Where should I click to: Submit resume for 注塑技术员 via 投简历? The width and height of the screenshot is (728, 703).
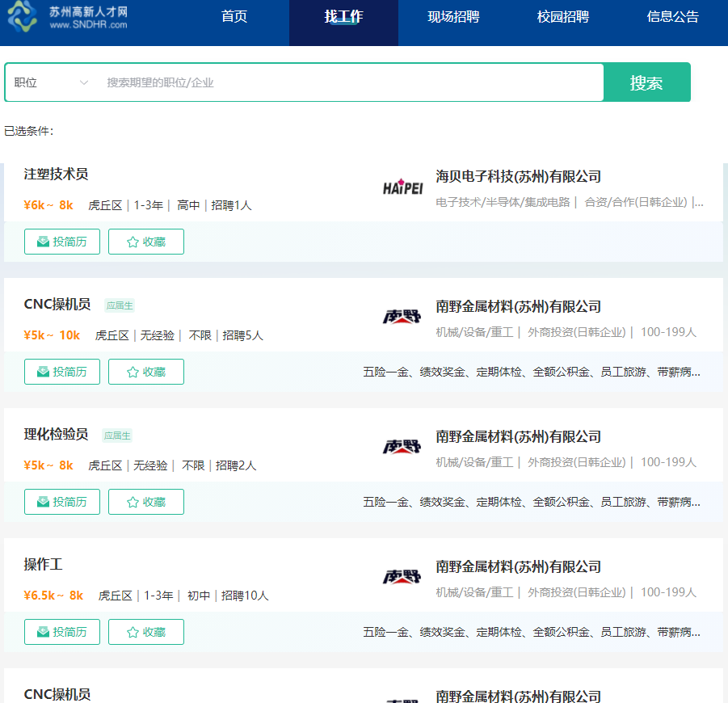62,242
